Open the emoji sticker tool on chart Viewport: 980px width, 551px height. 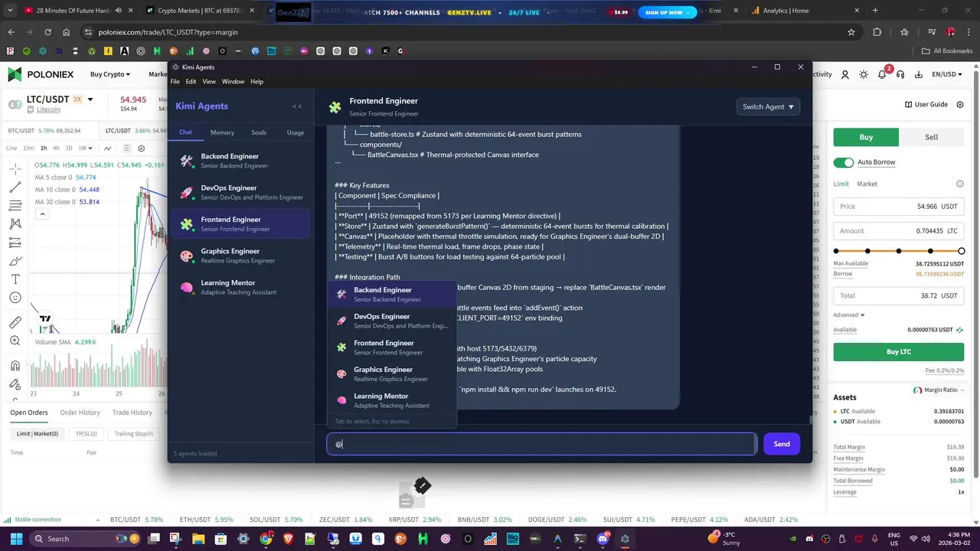pyautogui.click(x=15, y=298)
